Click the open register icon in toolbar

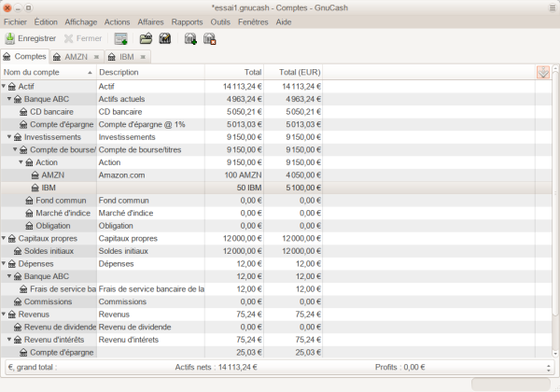coord(120,39)
